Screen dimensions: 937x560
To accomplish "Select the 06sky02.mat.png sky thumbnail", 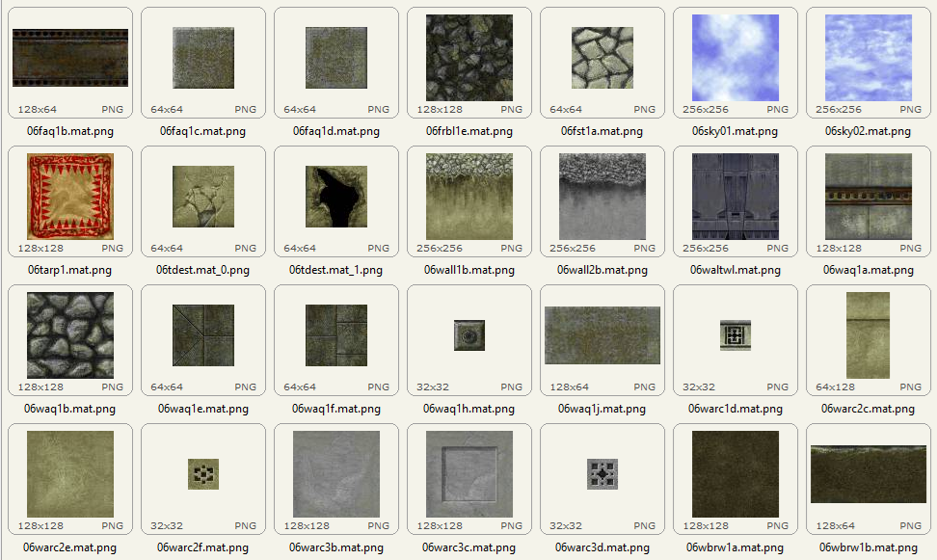I will pyautogui.click(x=869, y=58).
